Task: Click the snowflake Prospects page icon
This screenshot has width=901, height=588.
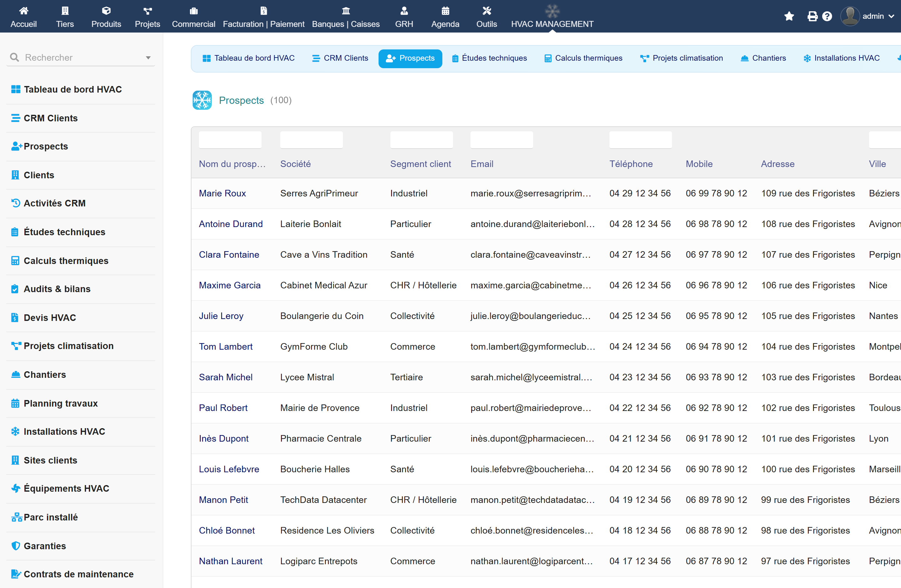Action: [202, 100]
